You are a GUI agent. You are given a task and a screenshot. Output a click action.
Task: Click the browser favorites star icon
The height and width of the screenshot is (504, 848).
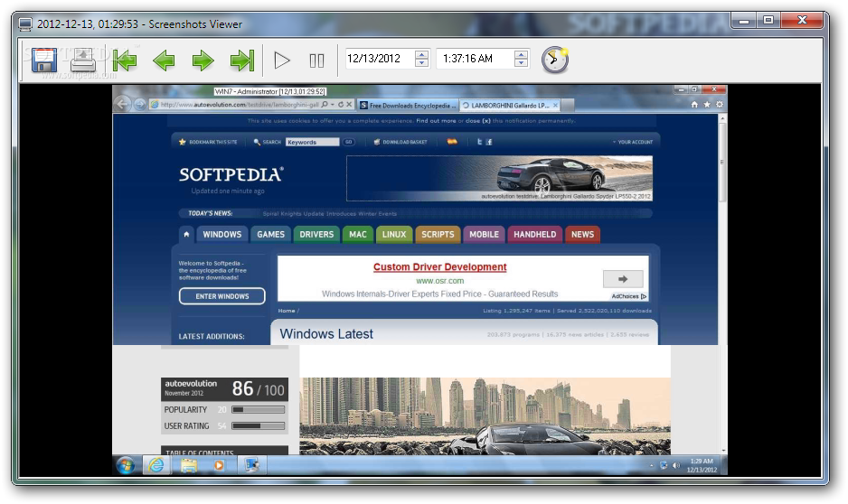click(707, 104)
